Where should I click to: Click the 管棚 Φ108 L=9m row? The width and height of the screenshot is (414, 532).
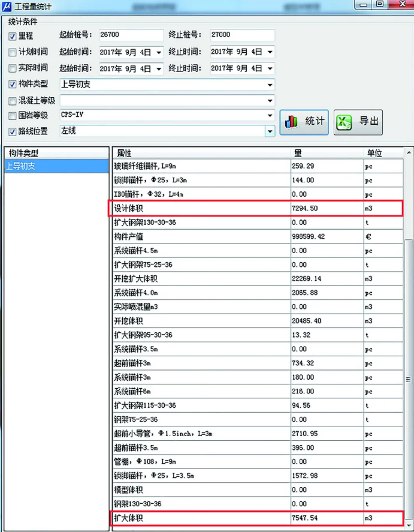[258, 462]
